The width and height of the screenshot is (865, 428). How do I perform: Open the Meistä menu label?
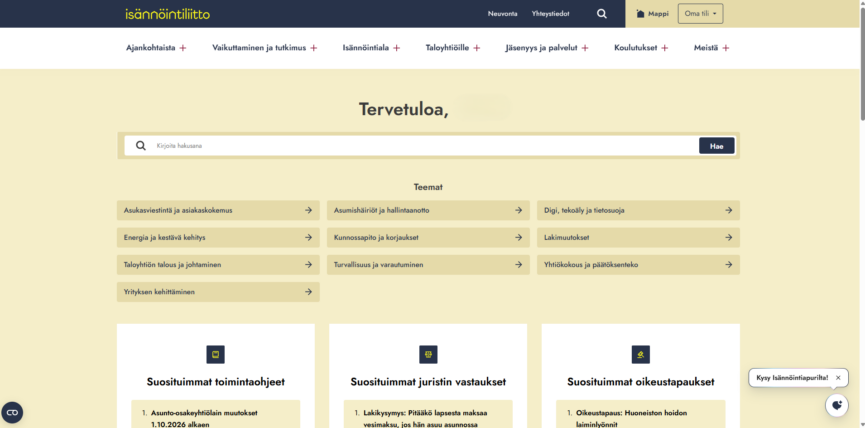coord(706,48)
